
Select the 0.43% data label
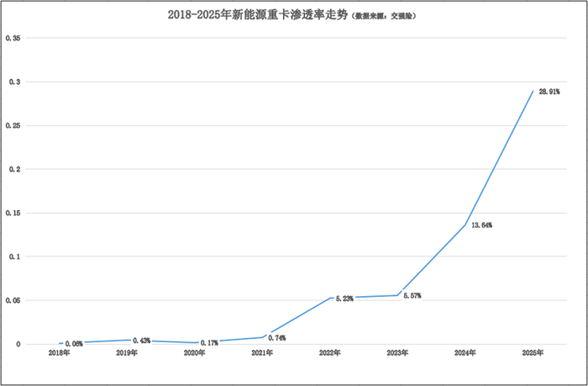[x=141, y=341]
